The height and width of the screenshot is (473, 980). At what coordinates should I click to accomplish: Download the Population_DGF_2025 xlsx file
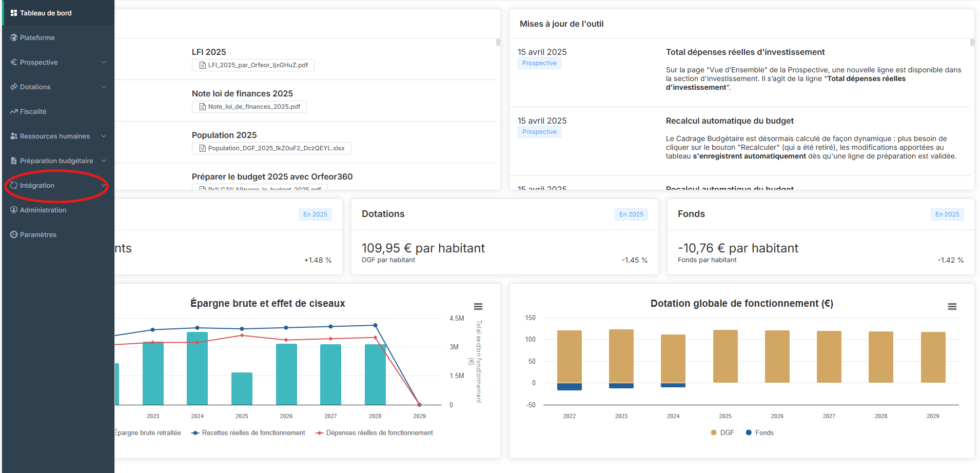tap(271, 148)
